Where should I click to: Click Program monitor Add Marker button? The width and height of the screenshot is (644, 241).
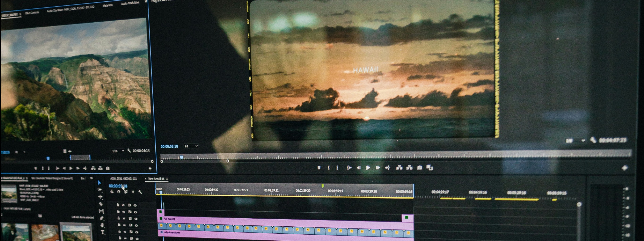pos(319,168)
